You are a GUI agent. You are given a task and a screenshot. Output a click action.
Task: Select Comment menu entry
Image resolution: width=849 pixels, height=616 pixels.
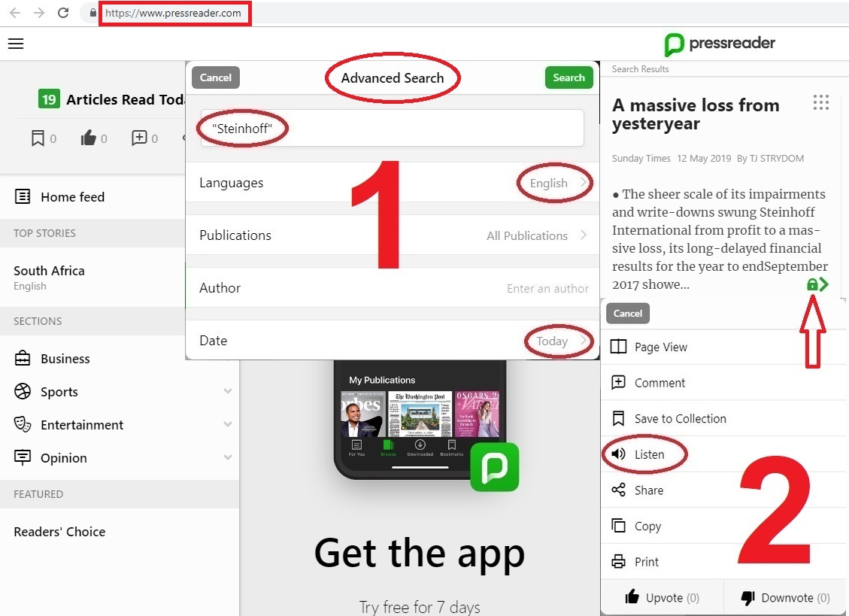click(723, 383)
